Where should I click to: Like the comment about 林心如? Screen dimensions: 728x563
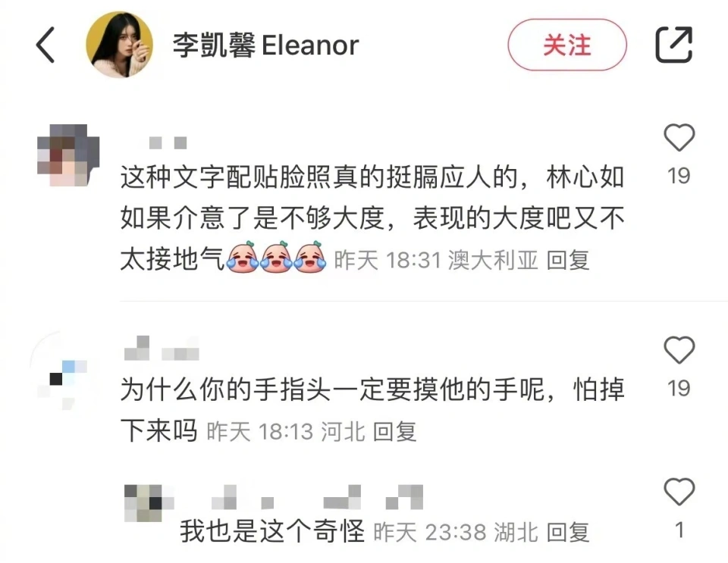(x=679, y=138)
